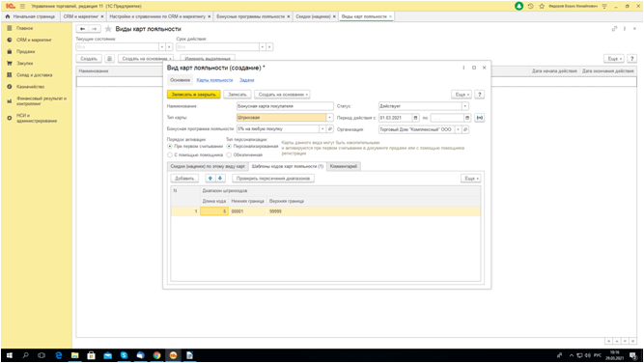Open Создать на основании dropdown in dialog
Viewport: 644px width, 363px height.
(x=283, y=95)
